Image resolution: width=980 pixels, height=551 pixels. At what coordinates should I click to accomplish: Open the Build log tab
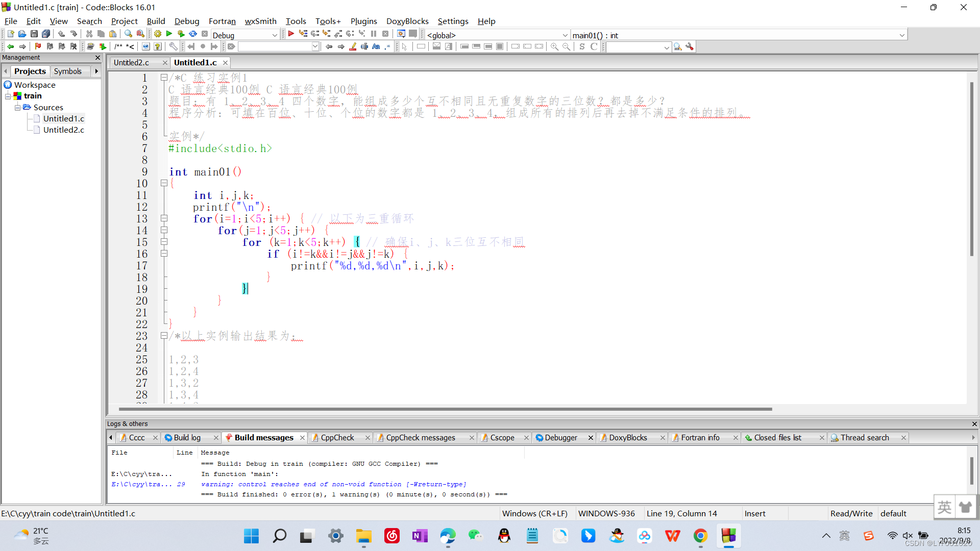click(x=187, y=438)
